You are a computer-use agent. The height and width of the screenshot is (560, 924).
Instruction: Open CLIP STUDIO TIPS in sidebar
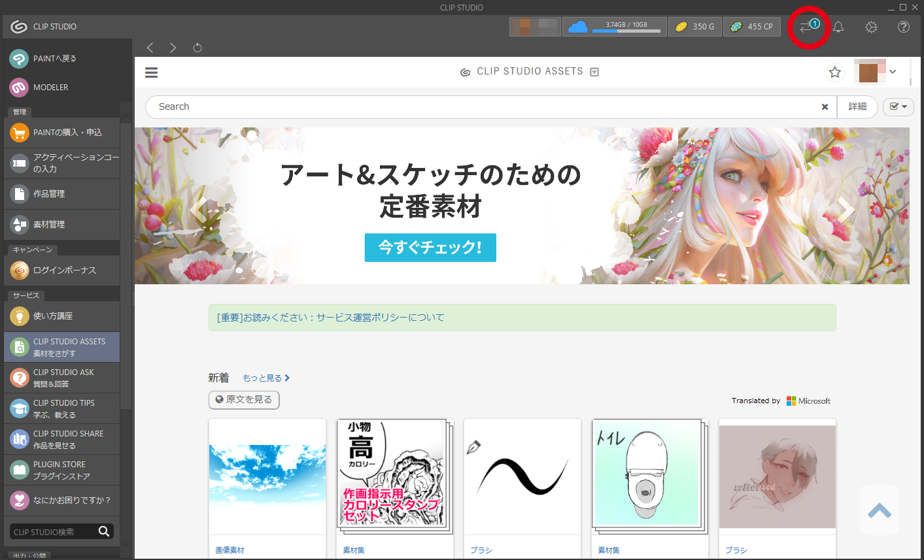62,408
